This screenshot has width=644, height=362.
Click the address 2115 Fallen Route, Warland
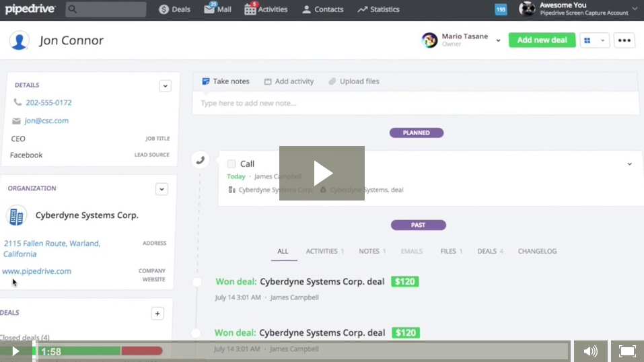(52, 248)
